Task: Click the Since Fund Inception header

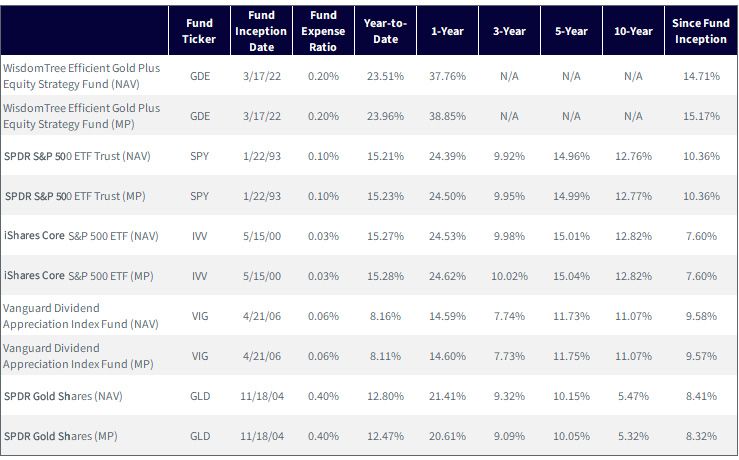Action: click(x=701, y=31)
